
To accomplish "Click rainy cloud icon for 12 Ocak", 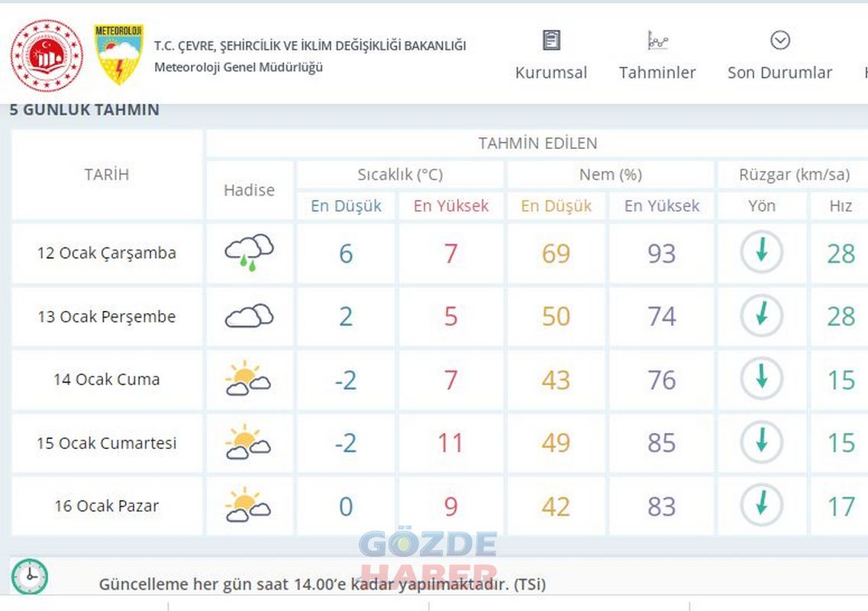I will click(249, 253).
